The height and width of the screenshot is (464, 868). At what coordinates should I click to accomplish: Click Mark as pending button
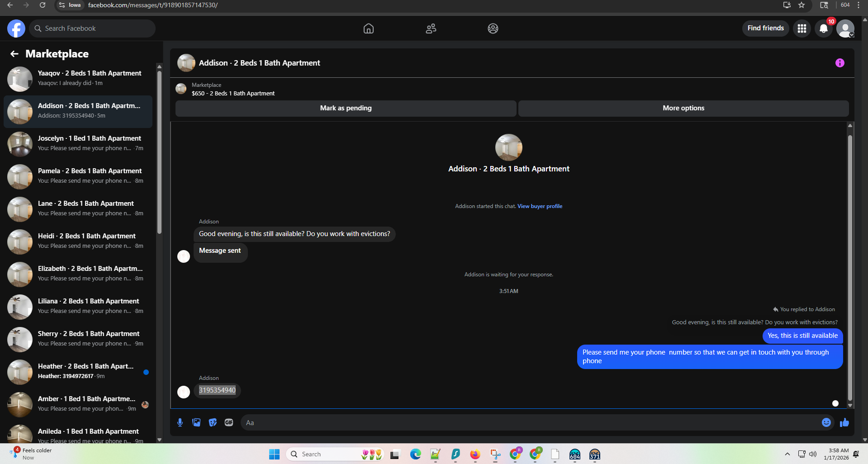point(346,108)
